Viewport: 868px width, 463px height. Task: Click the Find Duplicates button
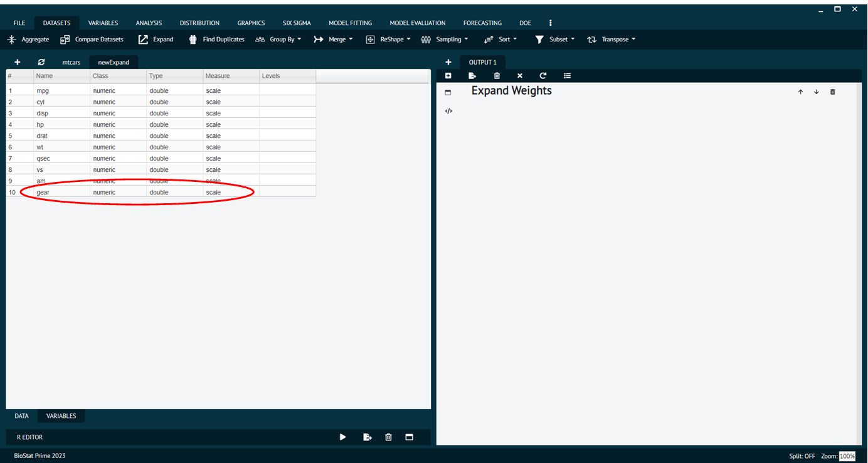pyautogui.click(x=217, y=40)
